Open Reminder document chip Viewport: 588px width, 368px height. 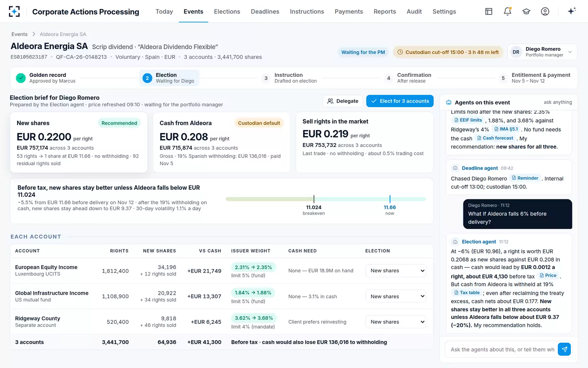tap(525, 178)
